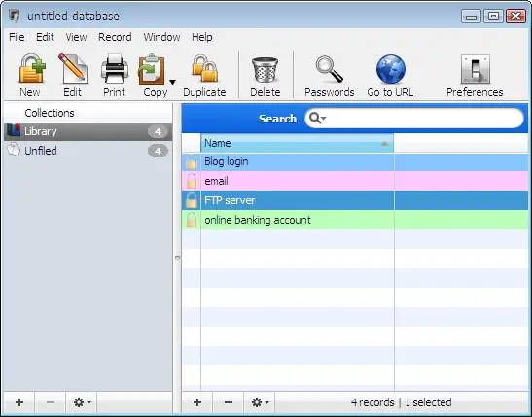Viewport: 532px width, 417px height.
Task: Open the Window menu
Action: click(x=161, y=37)
